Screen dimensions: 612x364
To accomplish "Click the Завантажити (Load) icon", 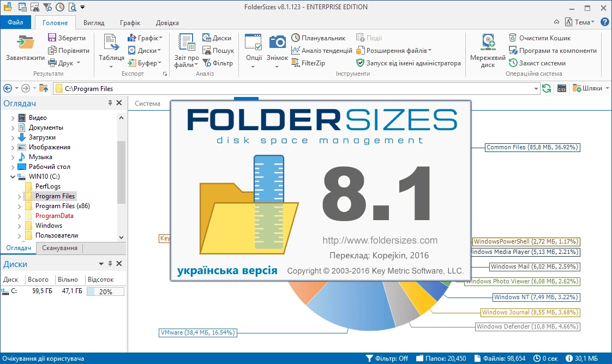I will pos(25,42).
